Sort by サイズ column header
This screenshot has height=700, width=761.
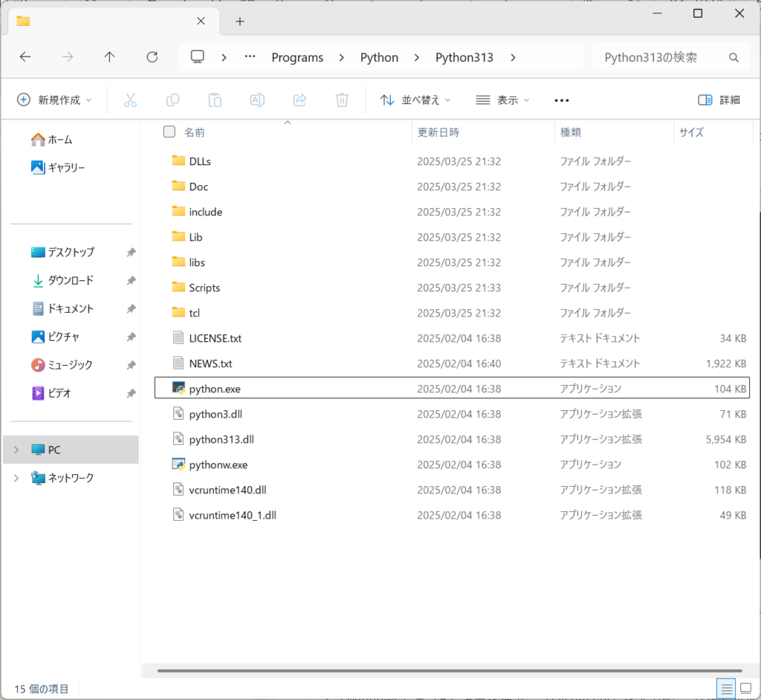tap(692, 132)
